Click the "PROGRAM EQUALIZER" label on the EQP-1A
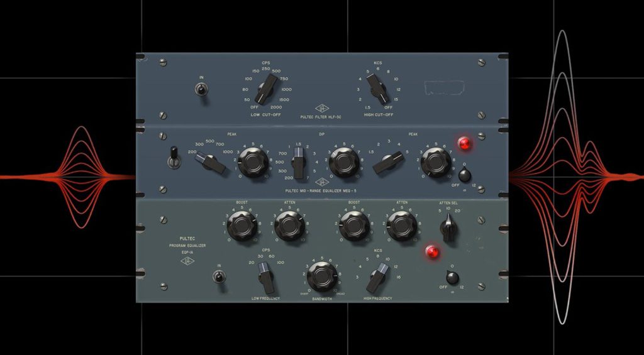This screenshot has width=644, height=355. [187, 246]
